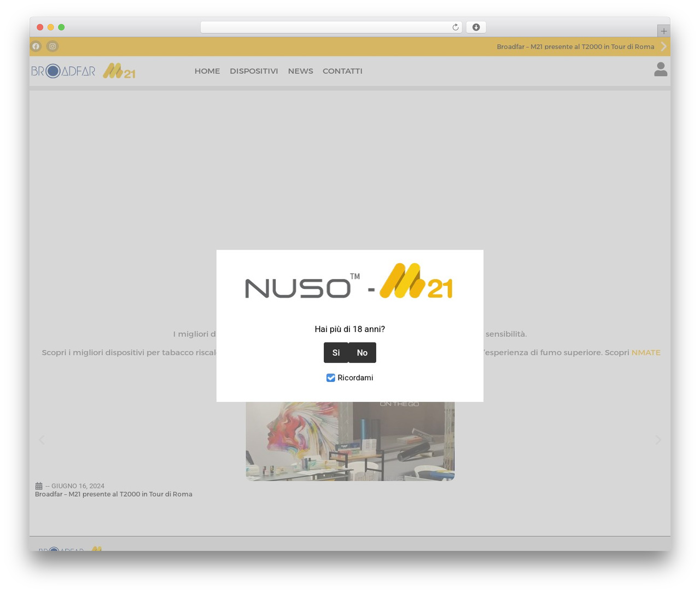The height and width of the screenshot is (593, 700).
Task: Confirm age with the Si button
Action: click(x=336, y=353)
